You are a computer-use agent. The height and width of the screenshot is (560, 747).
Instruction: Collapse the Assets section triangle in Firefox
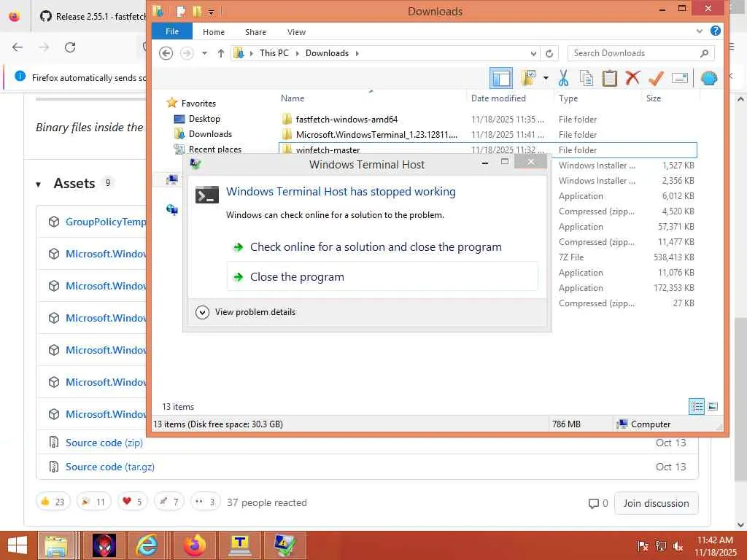point(38,184)
